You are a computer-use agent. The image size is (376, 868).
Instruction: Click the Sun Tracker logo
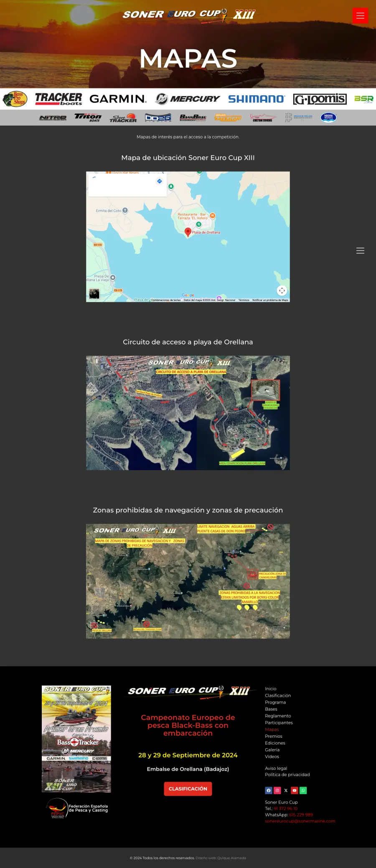(x=123, y=118)
